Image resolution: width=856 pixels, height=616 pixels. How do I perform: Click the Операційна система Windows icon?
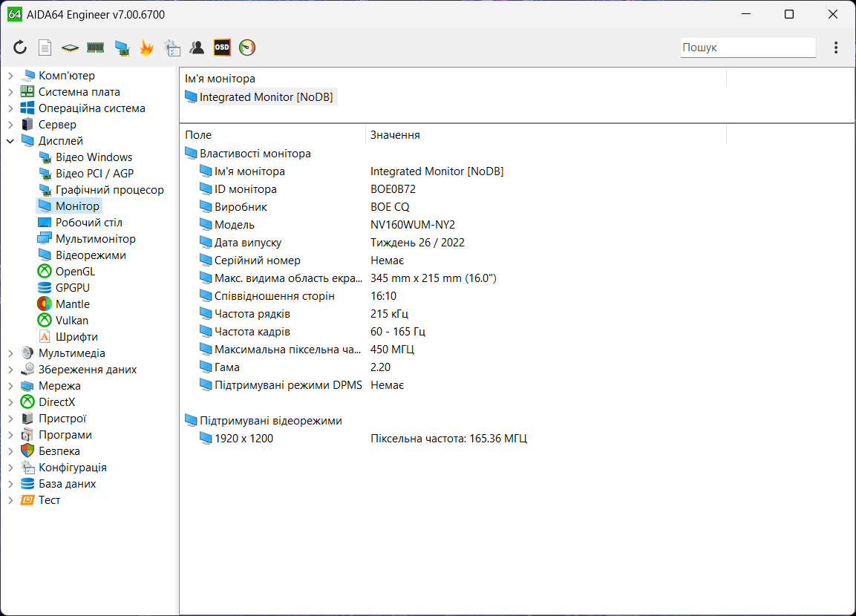(27, 108)
